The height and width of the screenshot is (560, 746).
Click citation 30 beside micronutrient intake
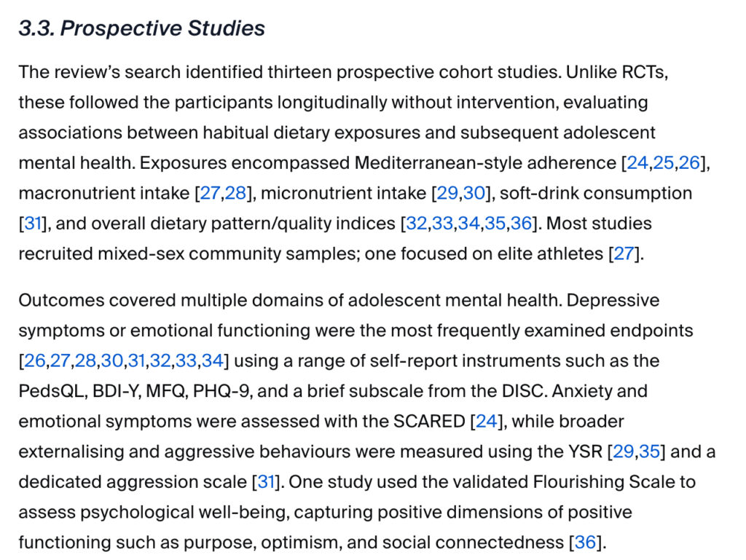point(474,194)
